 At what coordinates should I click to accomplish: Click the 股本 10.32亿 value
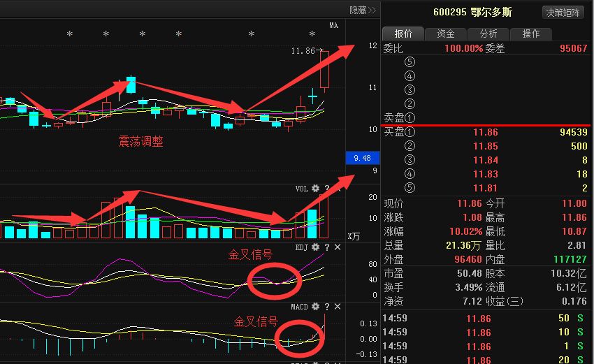(x=569, y=273)
